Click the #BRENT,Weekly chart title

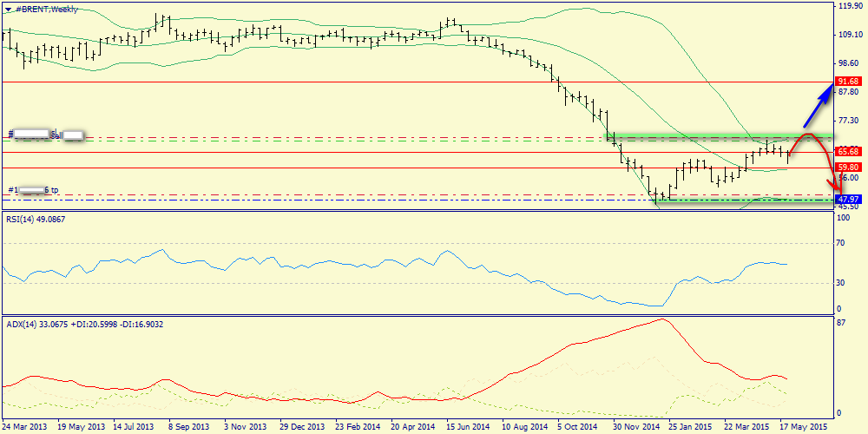click(46, 9)
